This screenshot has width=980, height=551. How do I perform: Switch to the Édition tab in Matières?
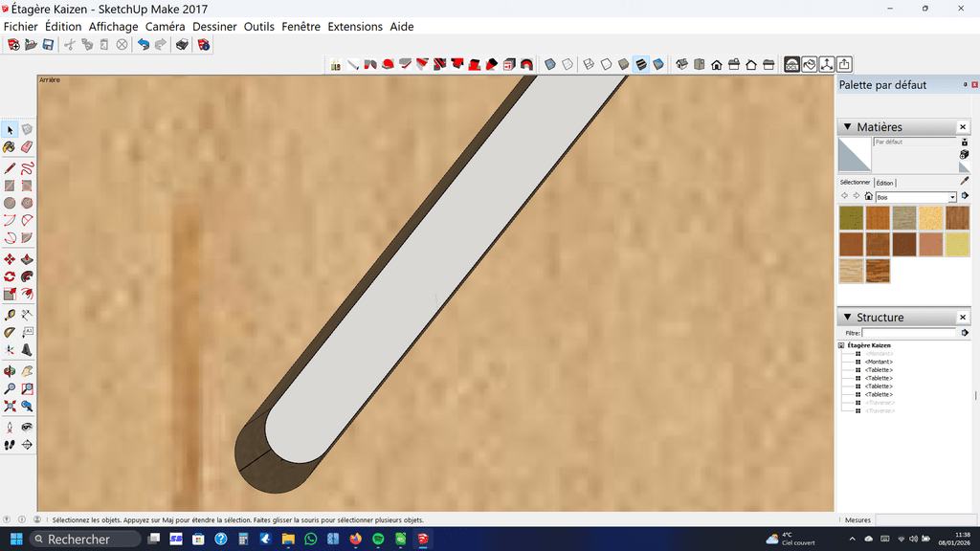[x=884, y=182]
